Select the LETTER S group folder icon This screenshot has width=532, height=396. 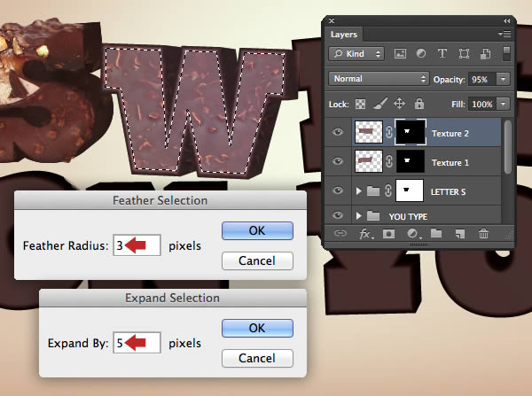(373, 190)
